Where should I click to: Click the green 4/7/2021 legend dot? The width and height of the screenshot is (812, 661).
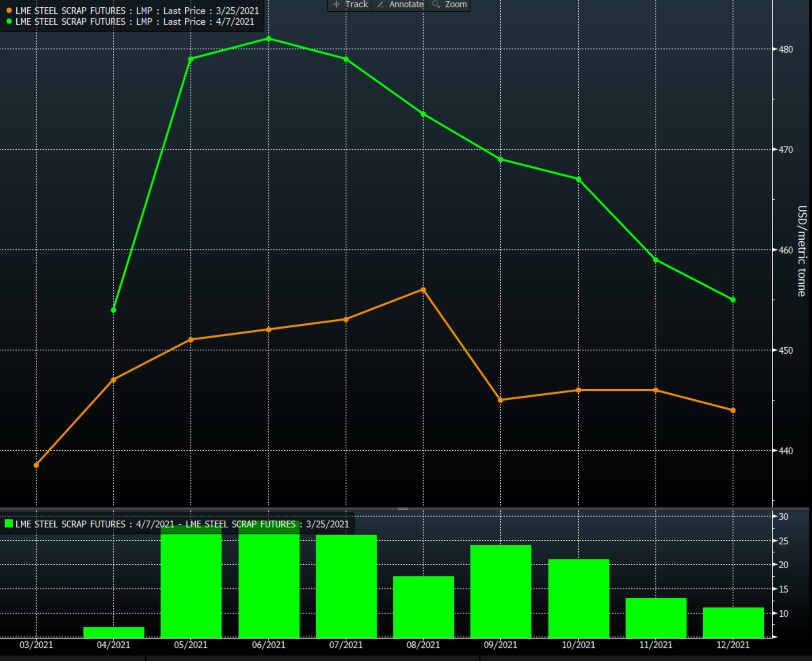(x=9, y=21)
